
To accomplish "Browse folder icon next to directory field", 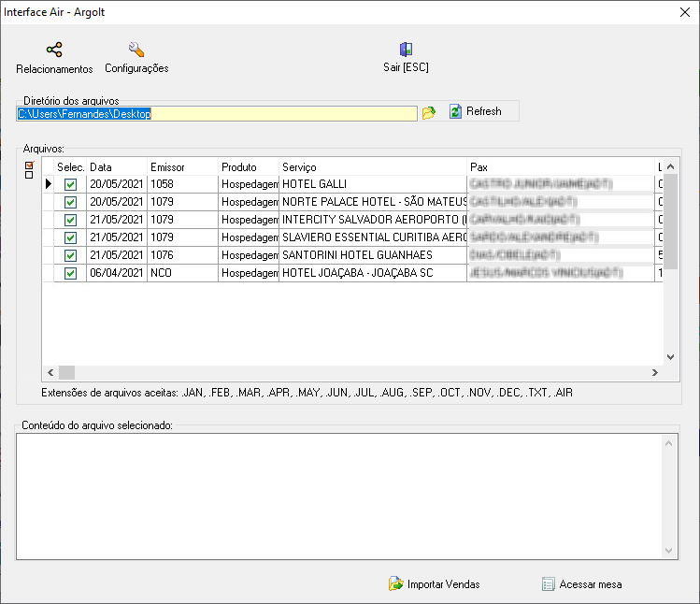I will click(x=429, y=112).
